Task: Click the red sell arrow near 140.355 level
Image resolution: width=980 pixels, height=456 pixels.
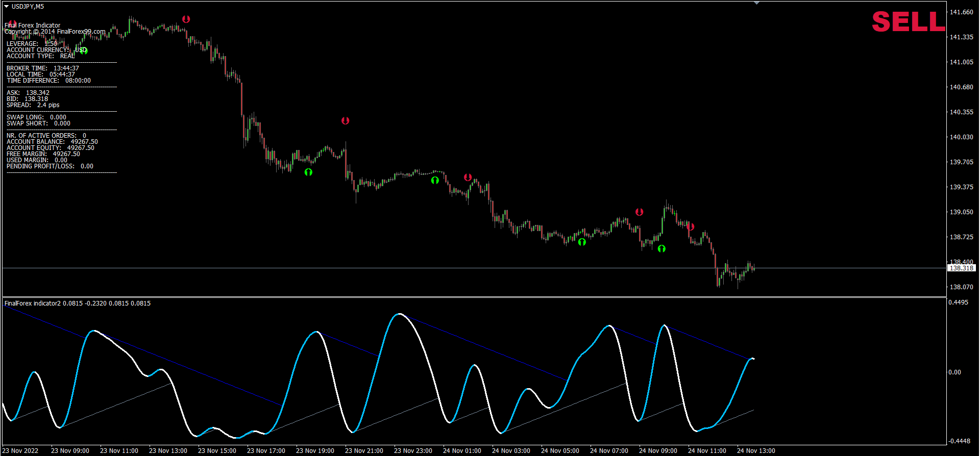Action: (x=346, y=121)
